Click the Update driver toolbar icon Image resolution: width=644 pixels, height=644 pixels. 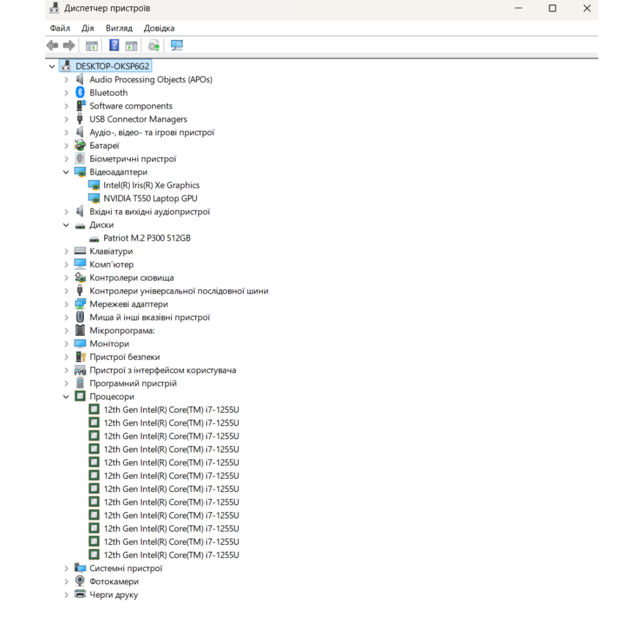[x=153, y=45]
